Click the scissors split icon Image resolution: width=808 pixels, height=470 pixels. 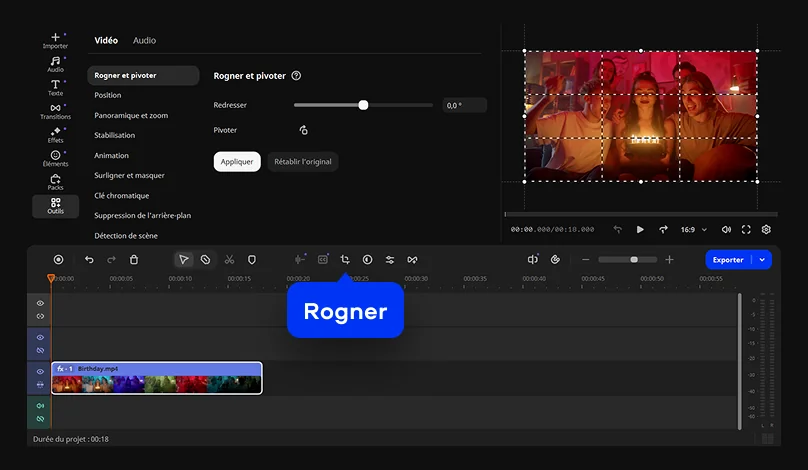[229, 259]
